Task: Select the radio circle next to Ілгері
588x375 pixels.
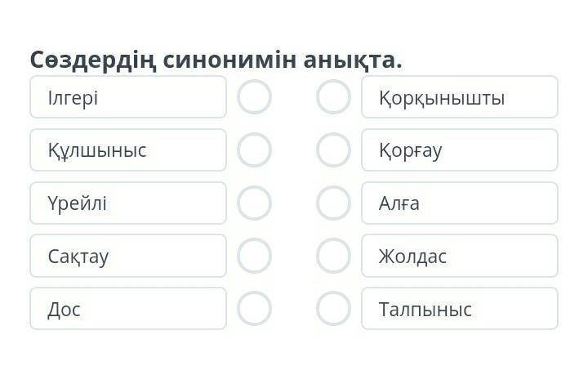Action: click(254, 97)
